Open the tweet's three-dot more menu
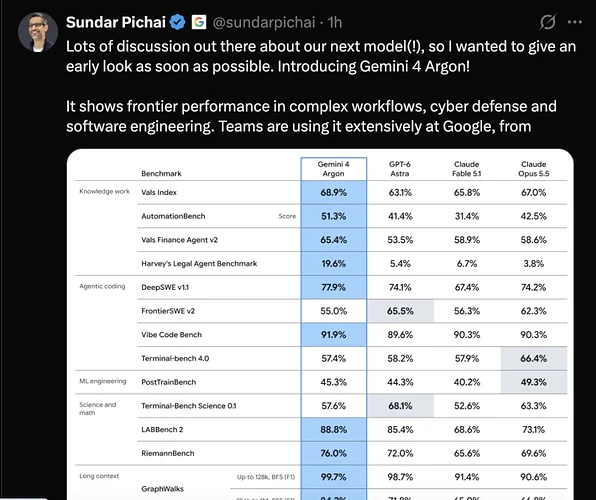Viewport: 596px width, 500px height. [575, 22]
